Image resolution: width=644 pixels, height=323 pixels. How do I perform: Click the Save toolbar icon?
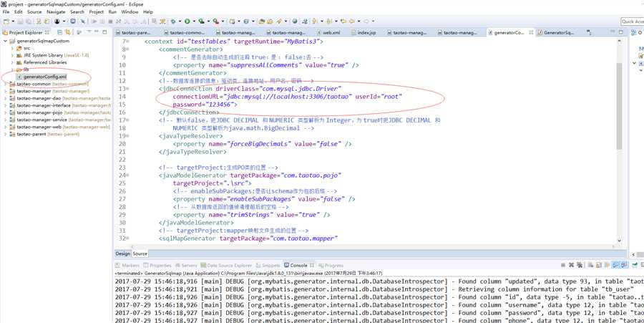click(20, 21)
